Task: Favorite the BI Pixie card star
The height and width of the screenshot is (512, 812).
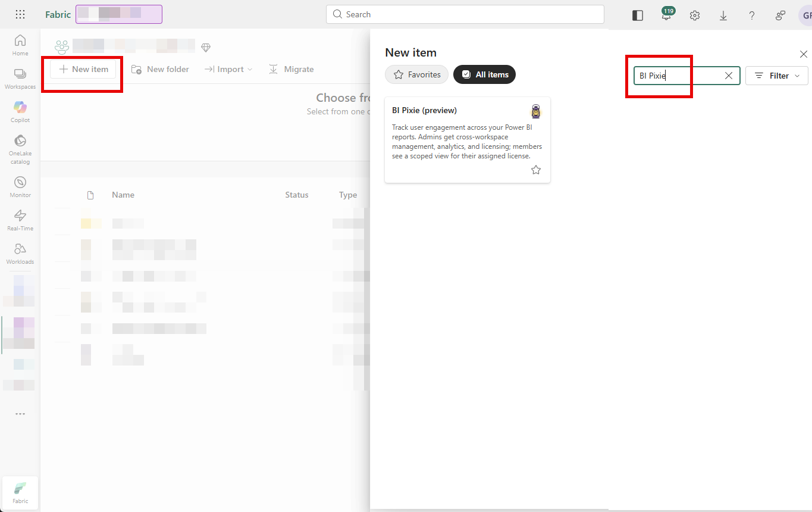Action: (x=536, y=170)
